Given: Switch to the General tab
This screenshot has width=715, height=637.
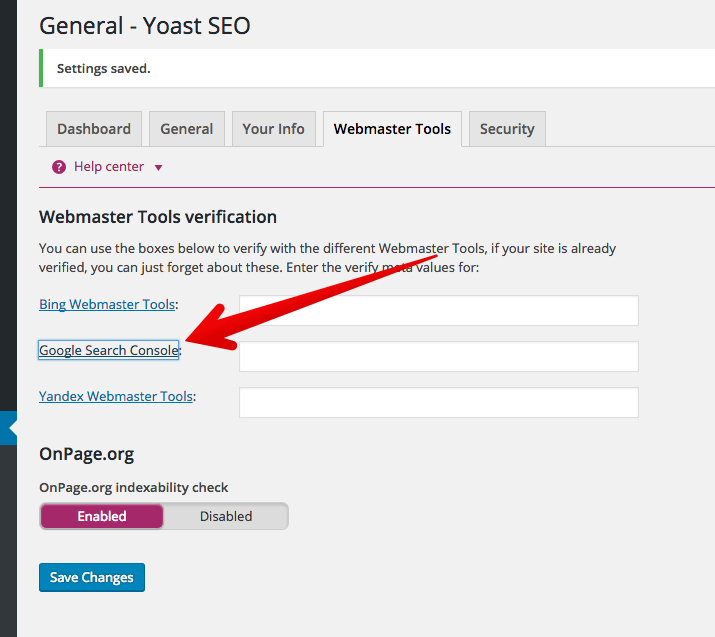Looking at the screenshot, I should coord(187,129).
